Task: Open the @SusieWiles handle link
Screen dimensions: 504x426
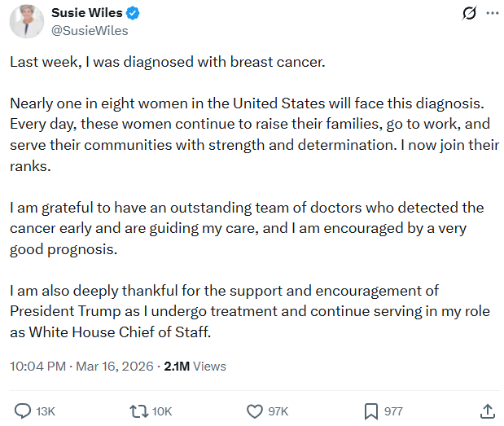Action: (x=90, y=31)
